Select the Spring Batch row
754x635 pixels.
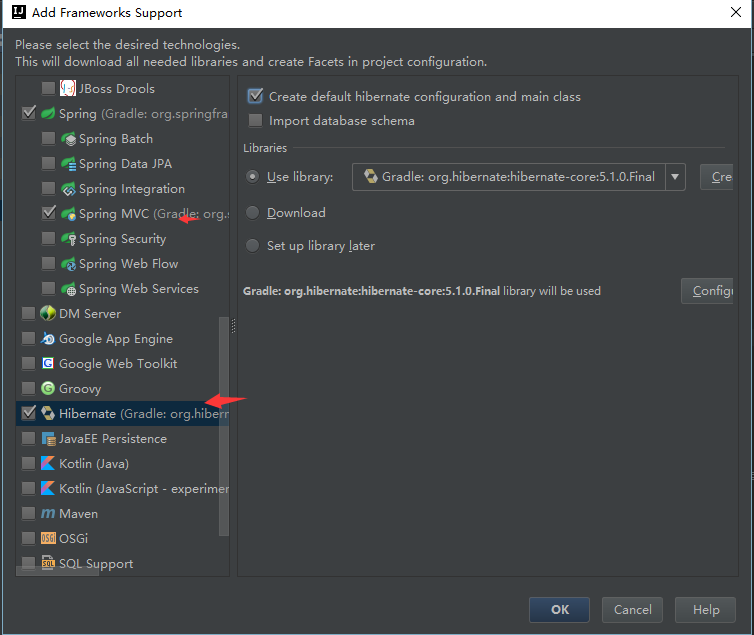[123, 139]
